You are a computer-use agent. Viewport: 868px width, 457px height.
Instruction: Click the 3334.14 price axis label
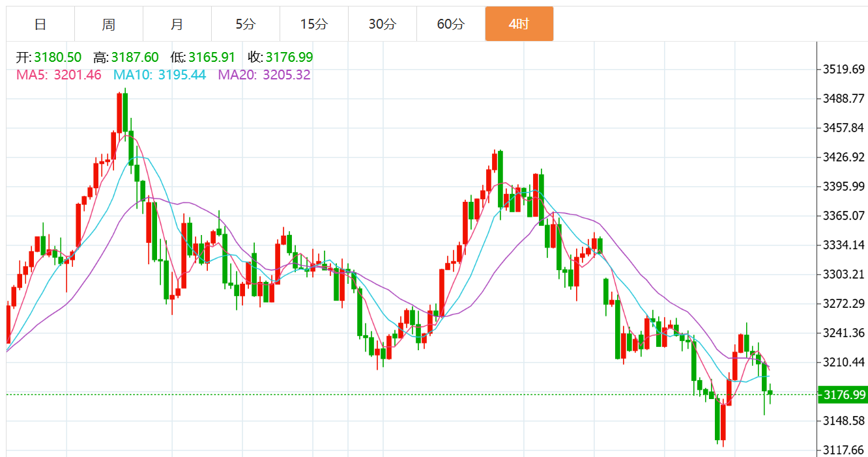coord(843,245)
